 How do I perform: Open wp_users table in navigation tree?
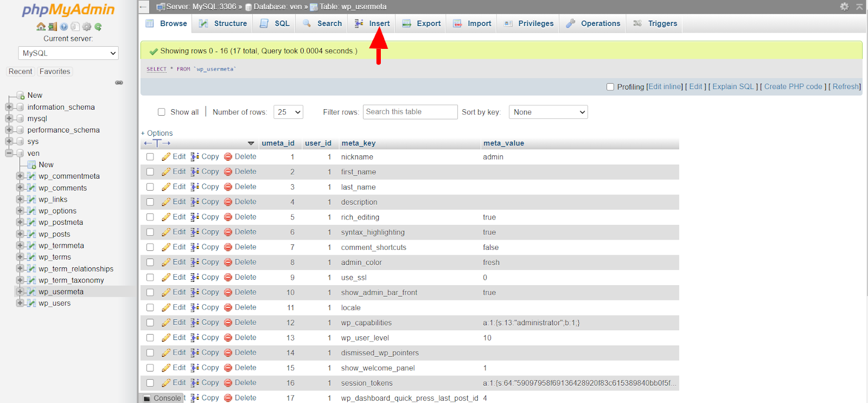coord(54,303)
